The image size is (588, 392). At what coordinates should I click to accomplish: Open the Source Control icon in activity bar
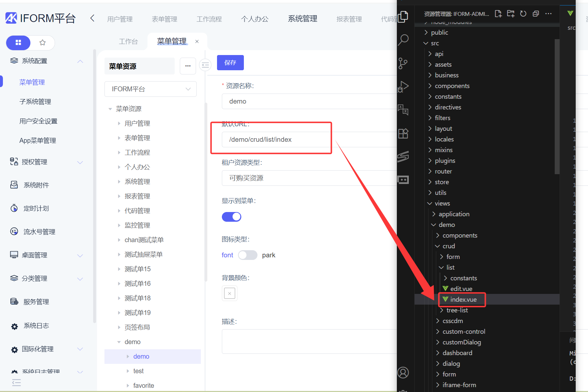pos(403,63)
